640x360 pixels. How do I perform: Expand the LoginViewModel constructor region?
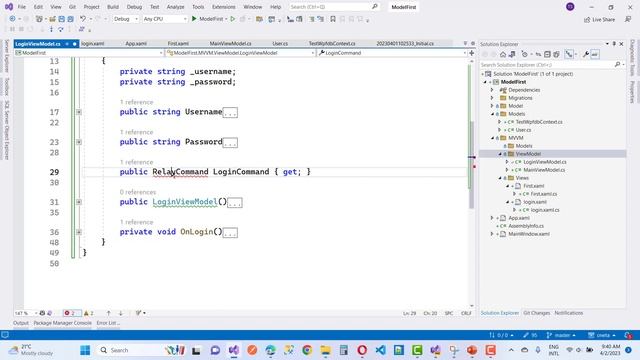tap(79, 202)
